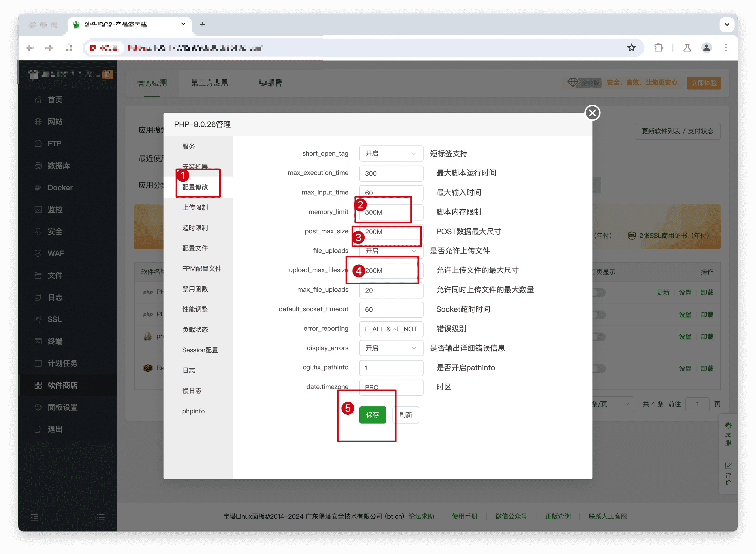Image resolution: width=756 pixels, height=554 pixels.
Task: Click the upload_max_filesize input field
Action: pos(391,271)
